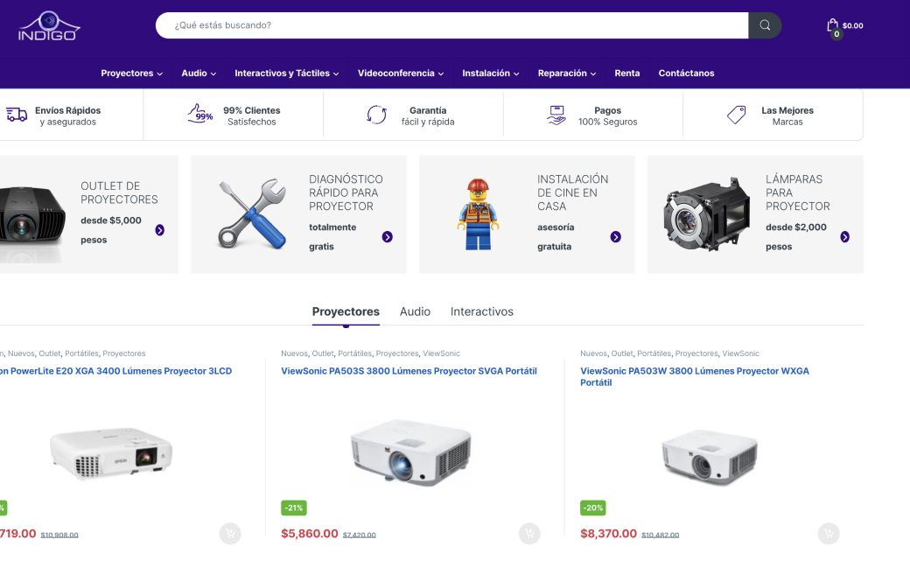Open Diagnóstico Rápido para Proyector link
This screenshot has height=588, width=910.
point(346,192)
